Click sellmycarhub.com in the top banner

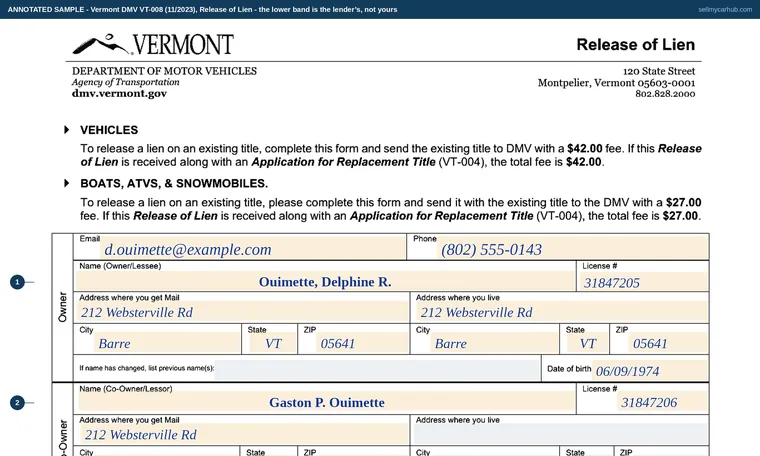725,9
